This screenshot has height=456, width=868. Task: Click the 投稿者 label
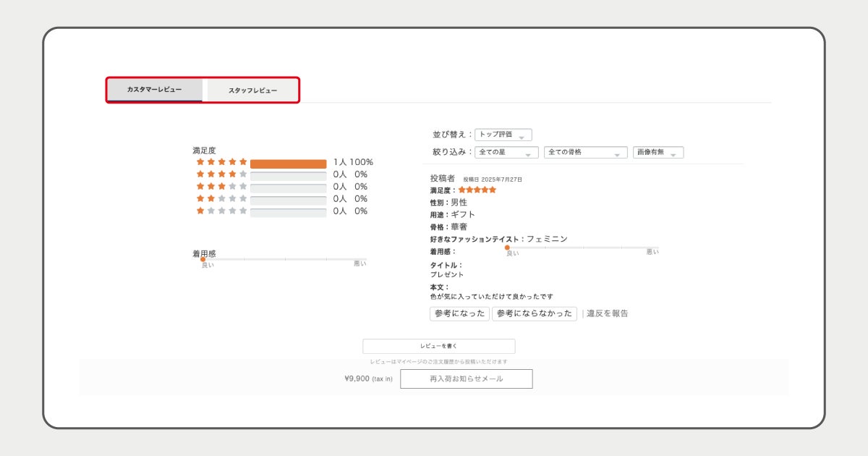pos(442,178)
